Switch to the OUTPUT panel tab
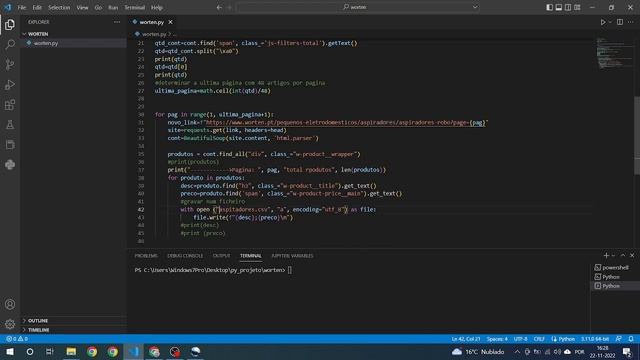This screenshot has width=640, height=360. (x=221, y=256)
